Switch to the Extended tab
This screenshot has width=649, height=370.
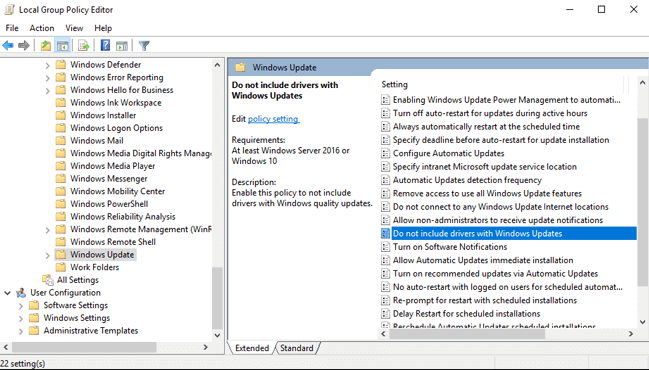tap(252, 348)
